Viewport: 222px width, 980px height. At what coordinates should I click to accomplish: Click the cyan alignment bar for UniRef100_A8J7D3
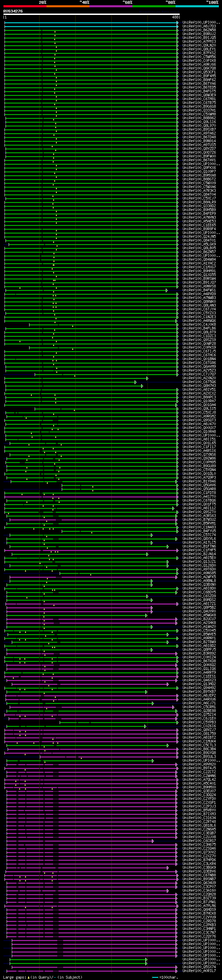91,26
